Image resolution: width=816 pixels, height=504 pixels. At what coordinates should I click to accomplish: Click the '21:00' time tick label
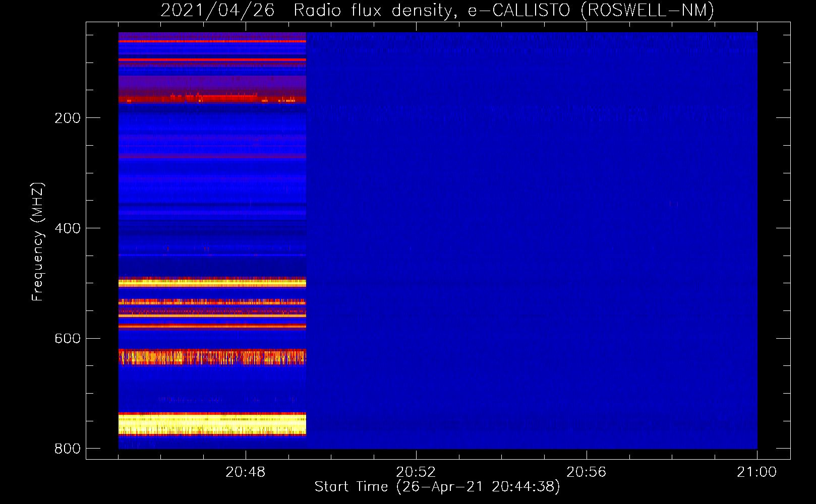pyautogui.click(x=756, y=472)
